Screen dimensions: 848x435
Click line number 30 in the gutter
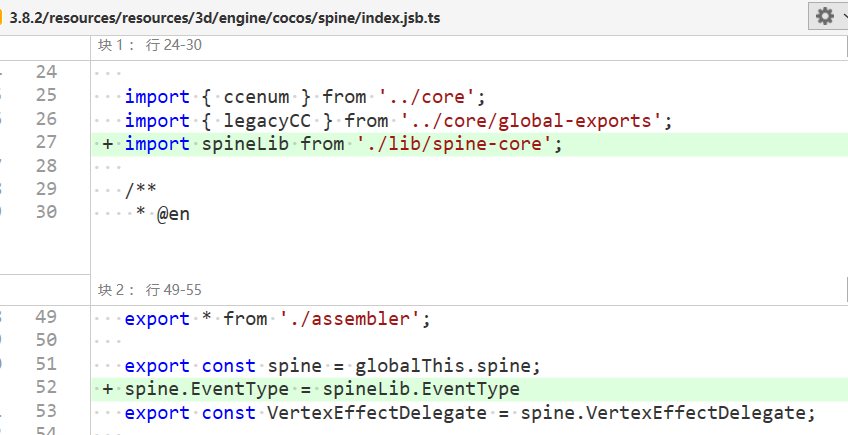[46, 212]
